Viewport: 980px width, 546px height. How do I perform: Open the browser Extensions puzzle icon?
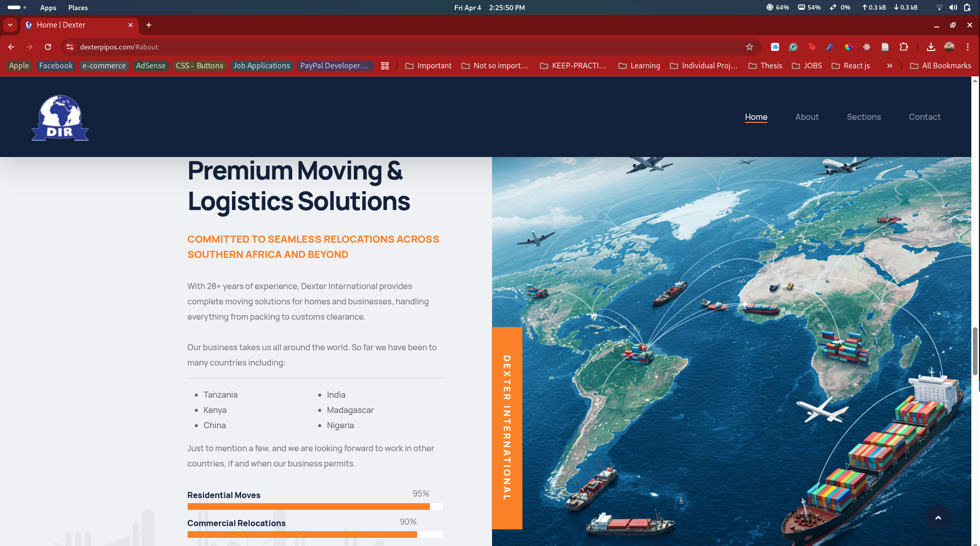[904, 47]
